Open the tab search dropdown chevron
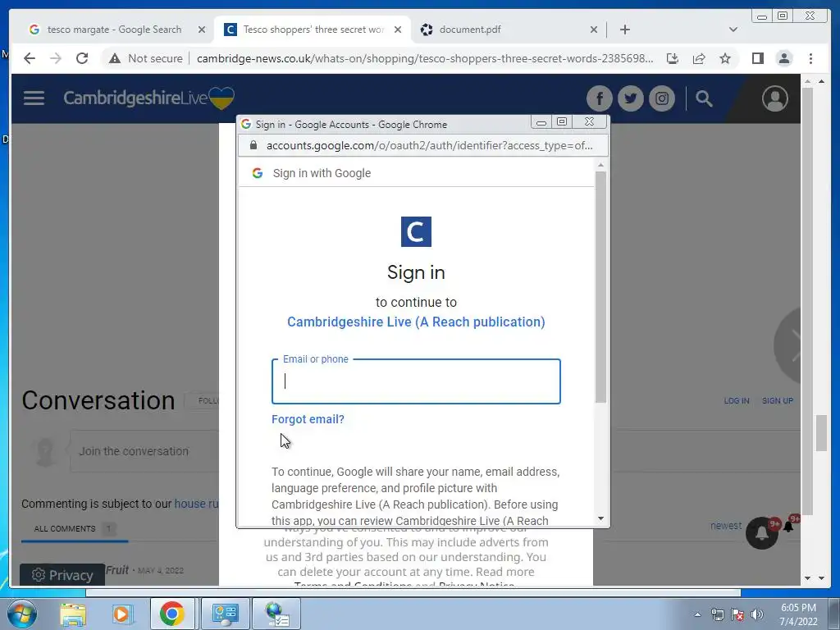840x630 pixels. coord(733,30)
